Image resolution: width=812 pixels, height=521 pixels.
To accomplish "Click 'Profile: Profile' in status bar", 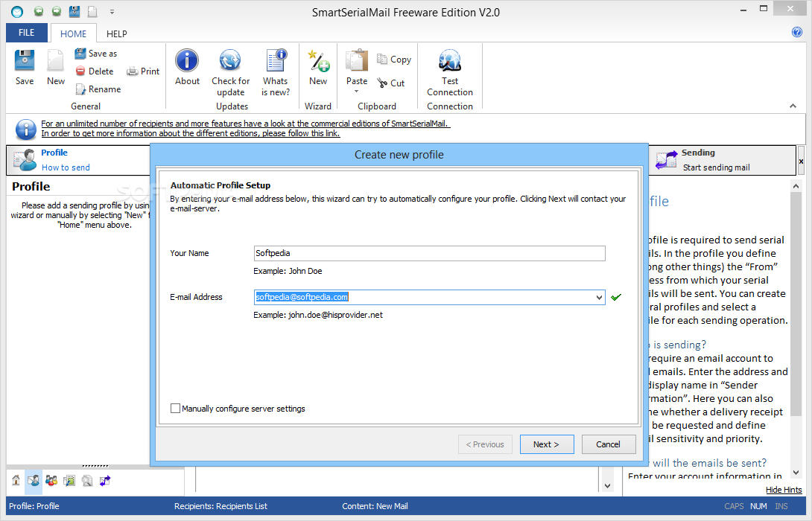I will (34, 506).
